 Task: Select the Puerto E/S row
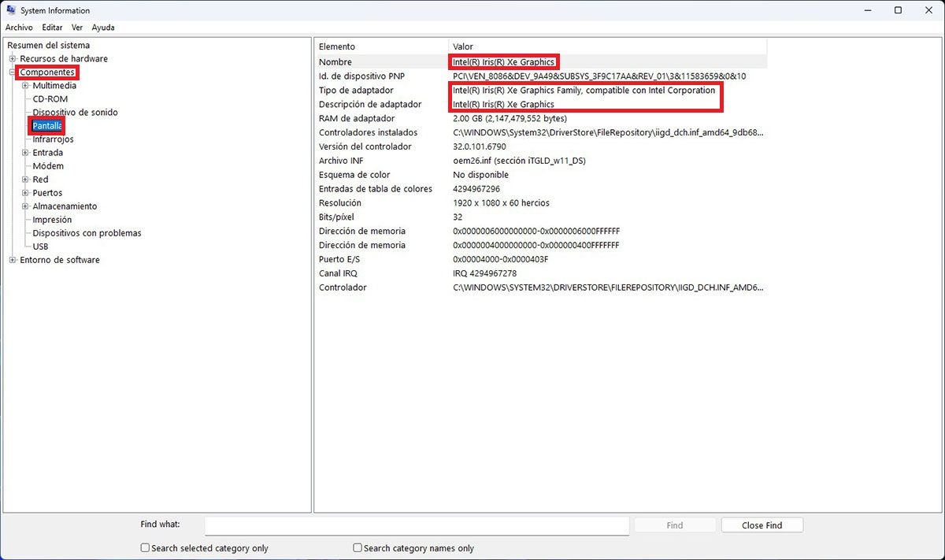[540, 259]
